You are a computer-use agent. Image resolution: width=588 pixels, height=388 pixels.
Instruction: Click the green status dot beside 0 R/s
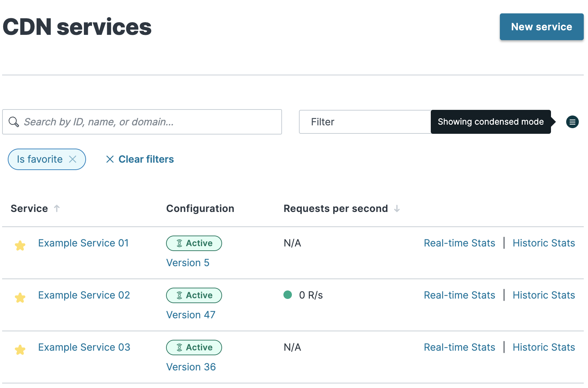click(x=288, y=295)
